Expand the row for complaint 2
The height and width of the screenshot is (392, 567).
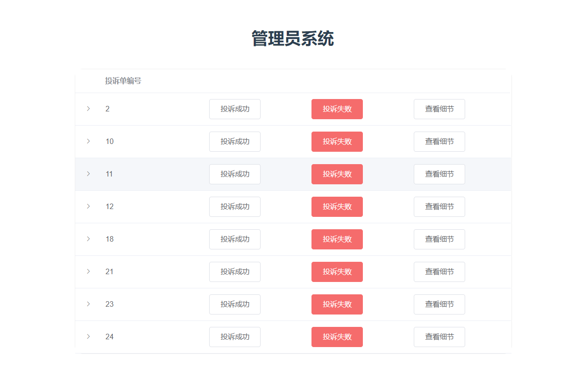(x=89, y=109)
